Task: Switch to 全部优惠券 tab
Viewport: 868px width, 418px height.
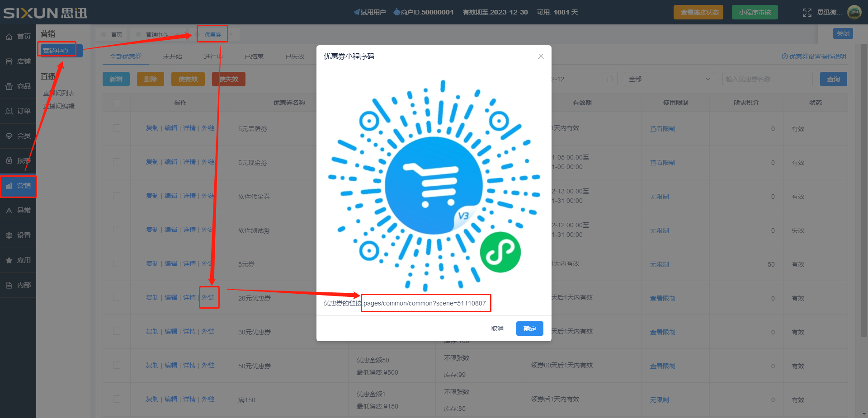Action: [x=126, y=56]
